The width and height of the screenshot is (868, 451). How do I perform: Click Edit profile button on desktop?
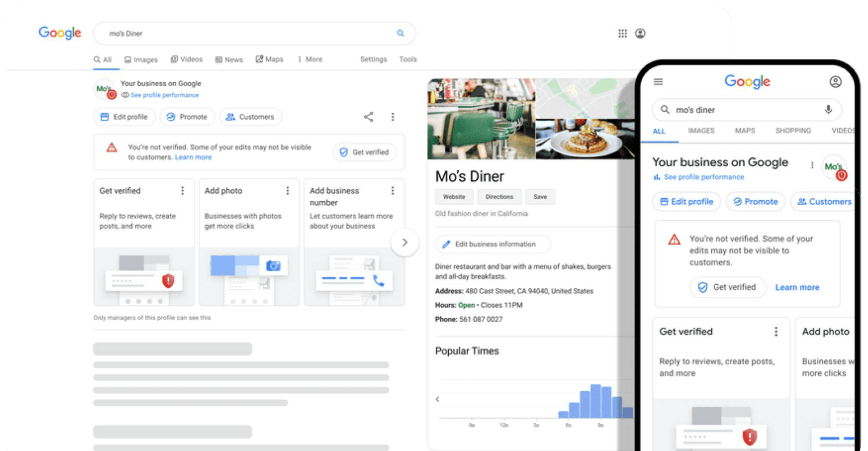click(124, 117)
